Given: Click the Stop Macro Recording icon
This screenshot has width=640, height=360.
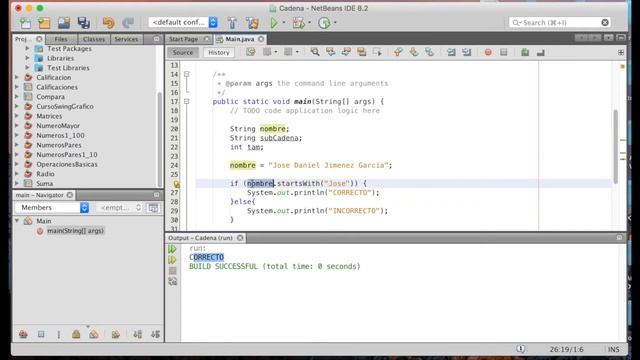Looking at the screenshot, I should click(504, 52).
